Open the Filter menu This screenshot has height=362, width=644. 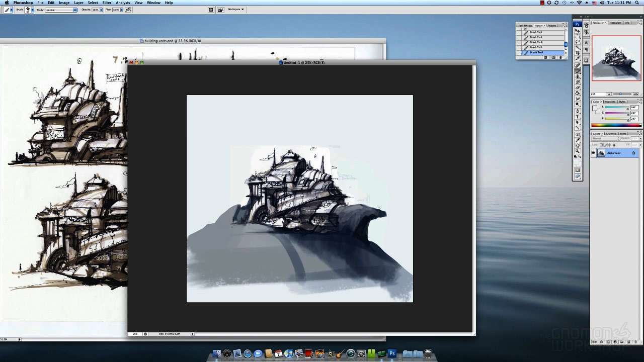point(107,3)
